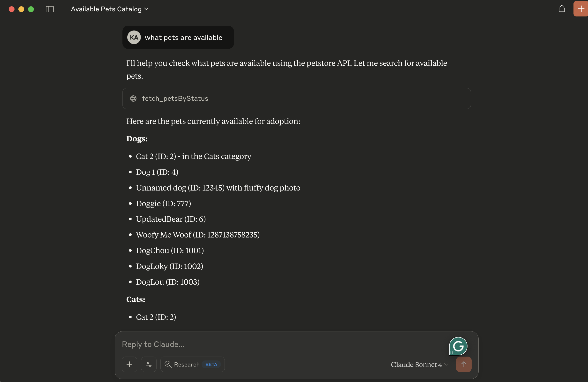Screen dimensions: 588x382
Task: Click the globe icon beside fetch_petsByStatus
Action: click(133, 99)
